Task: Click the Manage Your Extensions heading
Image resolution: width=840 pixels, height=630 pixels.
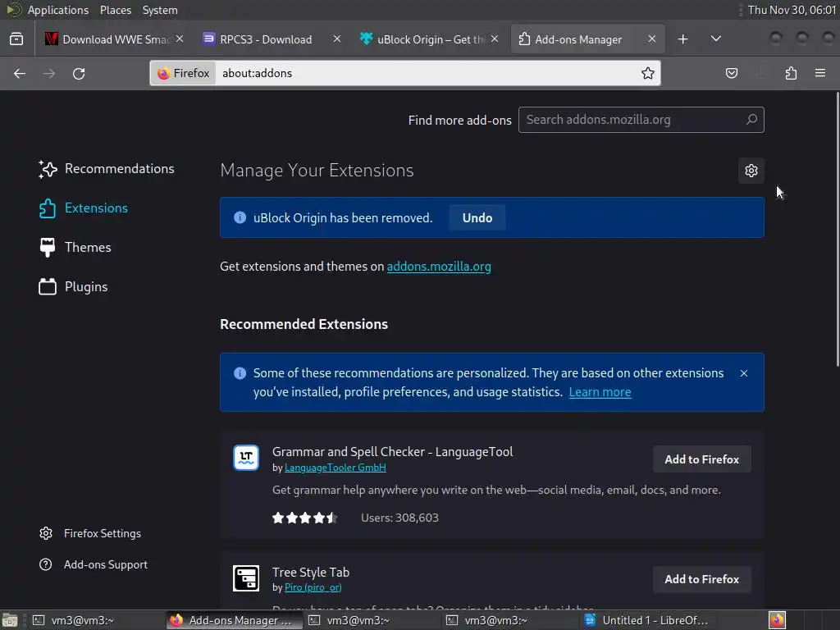Action: [x=317, y=171]
